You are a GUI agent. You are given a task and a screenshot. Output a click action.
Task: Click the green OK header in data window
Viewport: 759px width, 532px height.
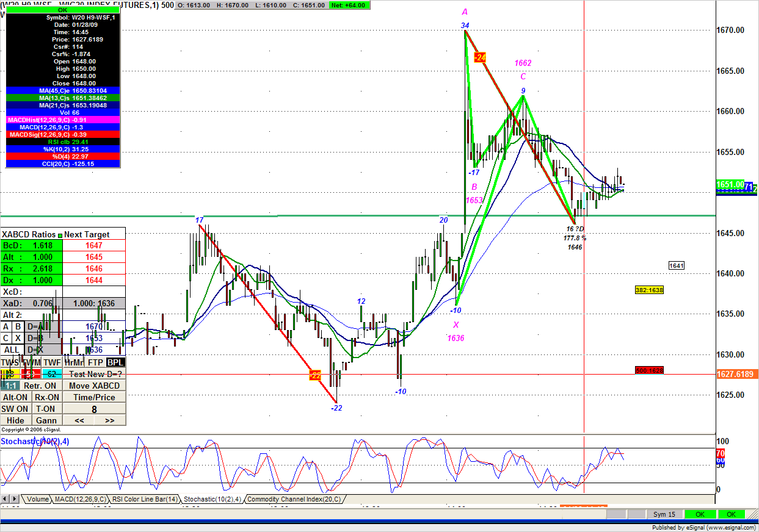(x=63, y=10)
